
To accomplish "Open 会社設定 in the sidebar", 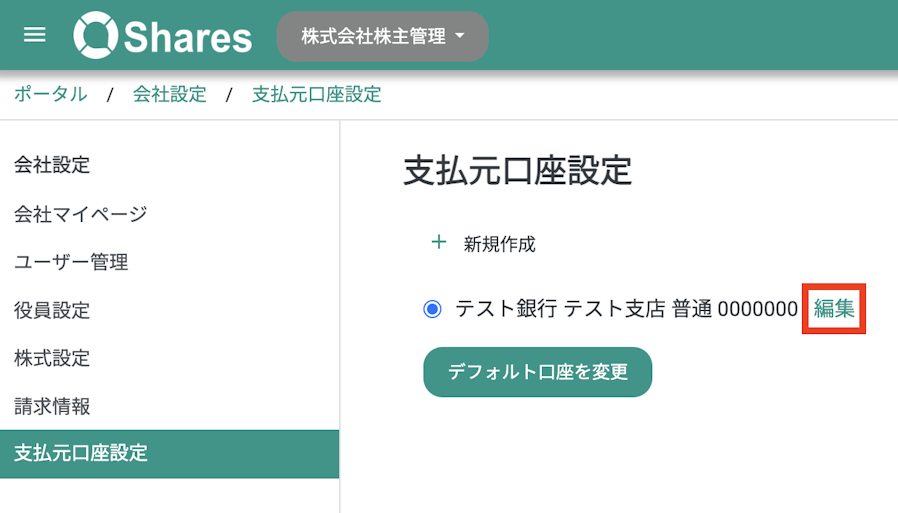I will (x=52, y=165).
